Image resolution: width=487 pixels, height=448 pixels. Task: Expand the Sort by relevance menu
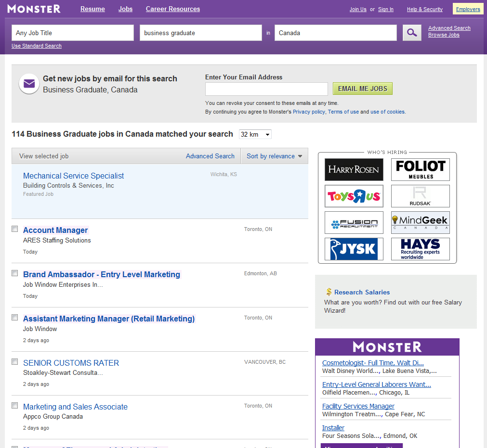click(275, 156)
